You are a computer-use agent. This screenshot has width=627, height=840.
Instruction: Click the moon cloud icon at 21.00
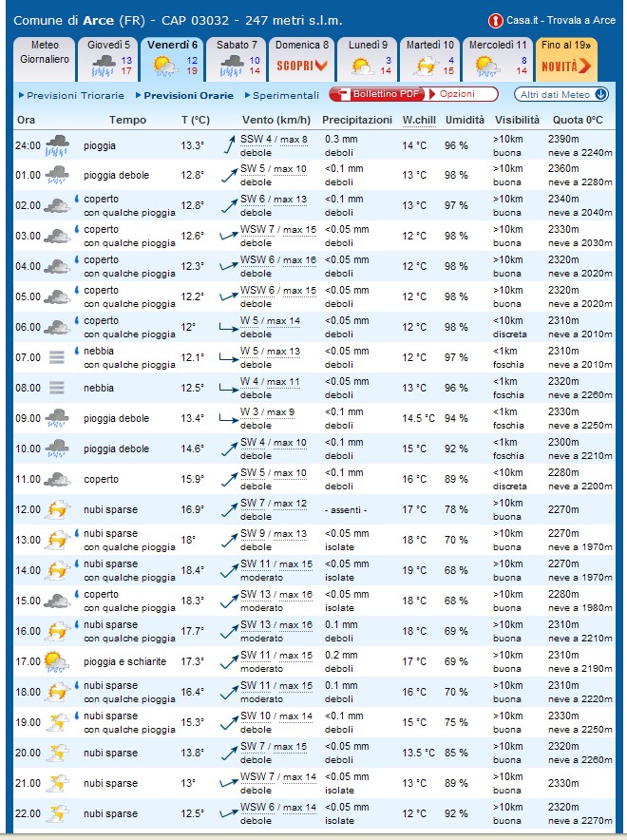(57, 783)
